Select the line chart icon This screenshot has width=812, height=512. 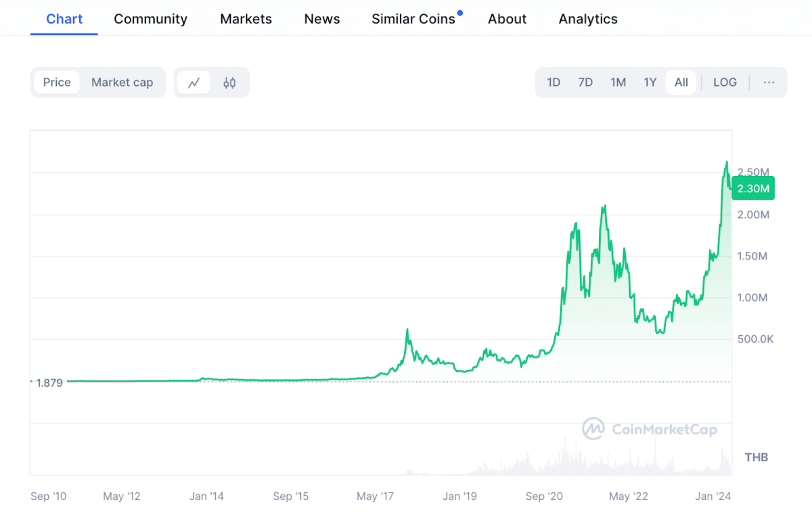click(x=194, y=83)
